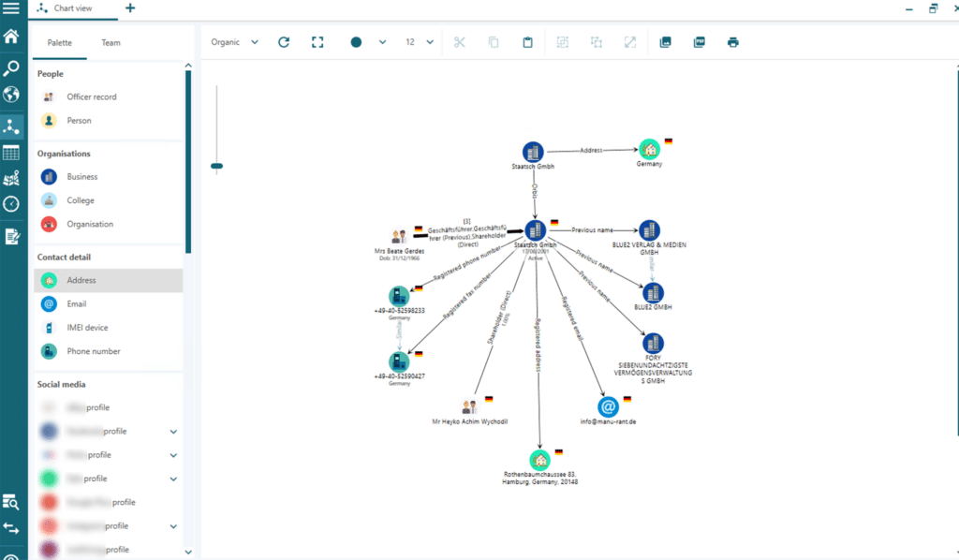Click the expand arrows icon in toolbar
This screenshot has width=959, height=560.
point(630,42)
